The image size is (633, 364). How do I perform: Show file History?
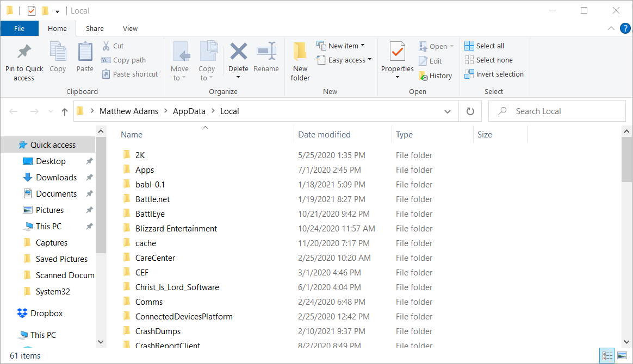pyautogui.click(x=436, y=76)
